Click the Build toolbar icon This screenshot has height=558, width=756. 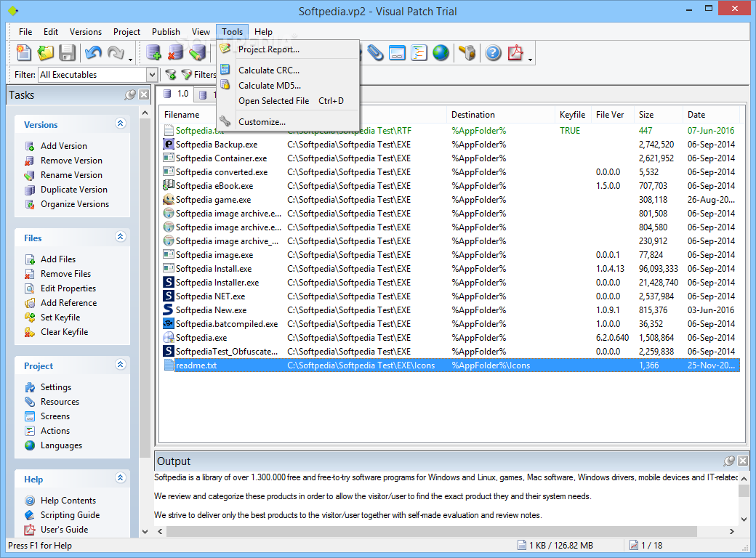[x=467, y=52]
